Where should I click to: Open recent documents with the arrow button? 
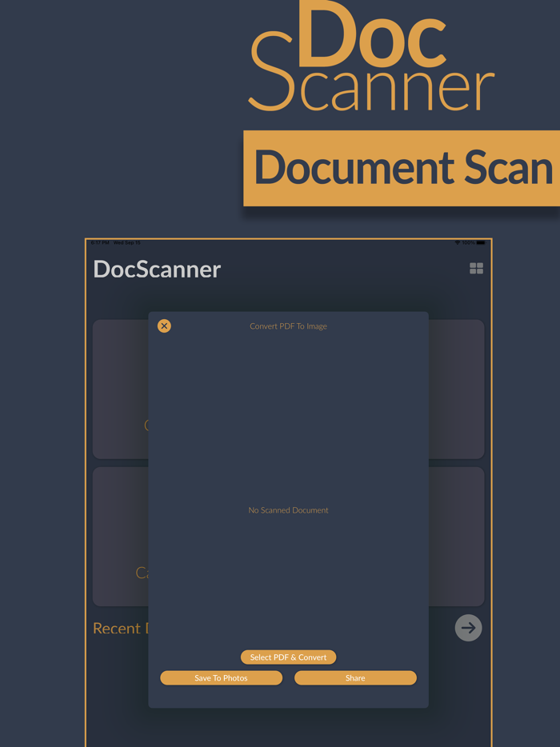[x=469, y=628]
